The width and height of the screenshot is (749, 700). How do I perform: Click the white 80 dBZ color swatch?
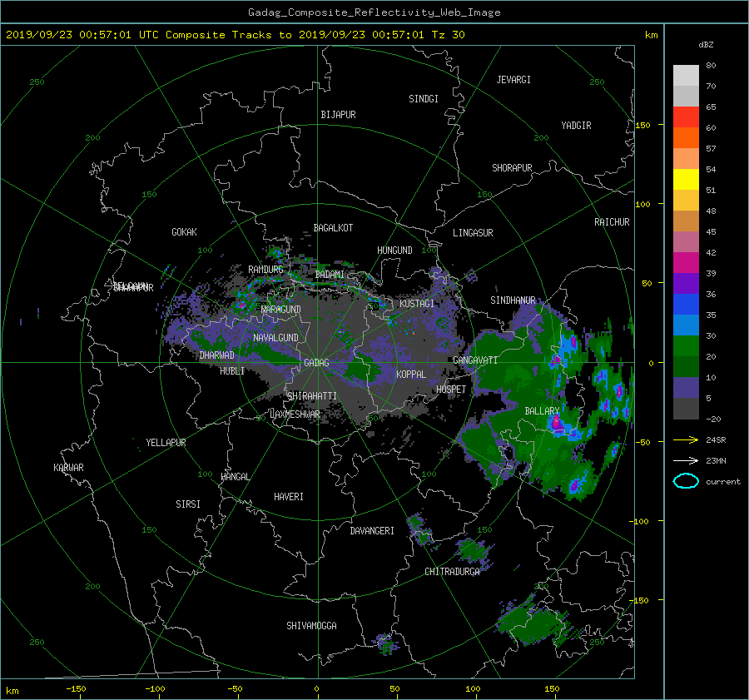(686, 75)
